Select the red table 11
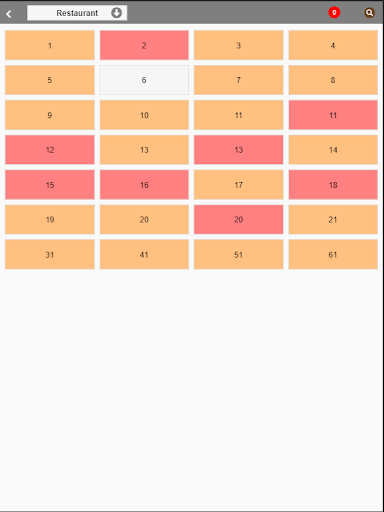Image resolution: width=384 pixels, height=512 pixels. 333,115
